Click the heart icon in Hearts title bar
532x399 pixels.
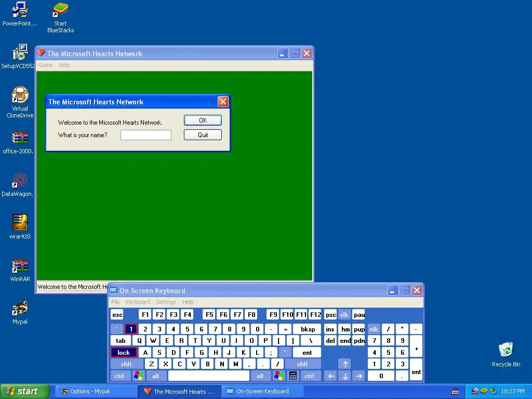pos(42,53)
